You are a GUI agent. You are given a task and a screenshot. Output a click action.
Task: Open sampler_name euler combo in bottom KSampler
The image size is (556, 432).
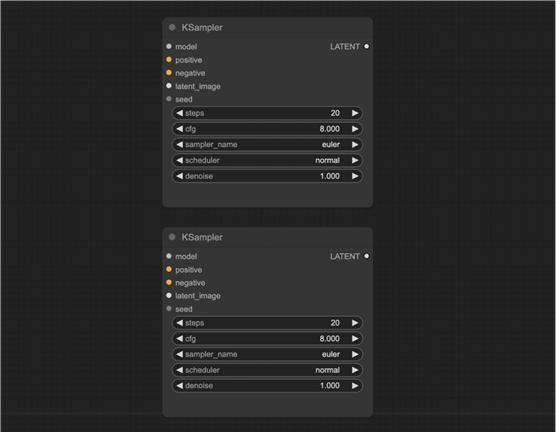coord(267,354)
